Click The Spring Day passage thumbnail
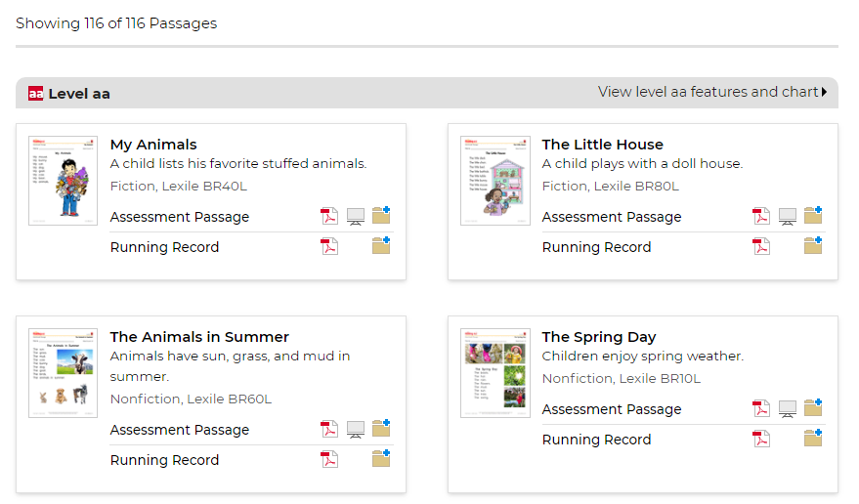 click(495, 373)
